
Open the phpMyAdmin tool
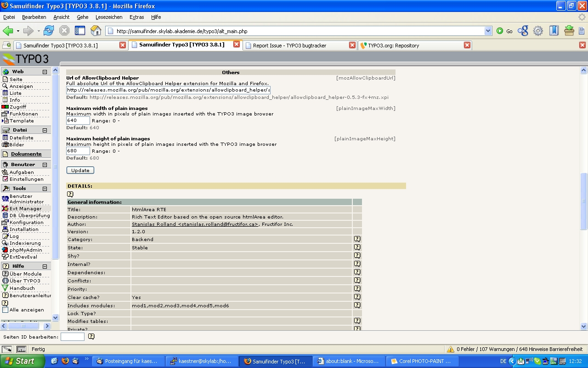point(26,250)
